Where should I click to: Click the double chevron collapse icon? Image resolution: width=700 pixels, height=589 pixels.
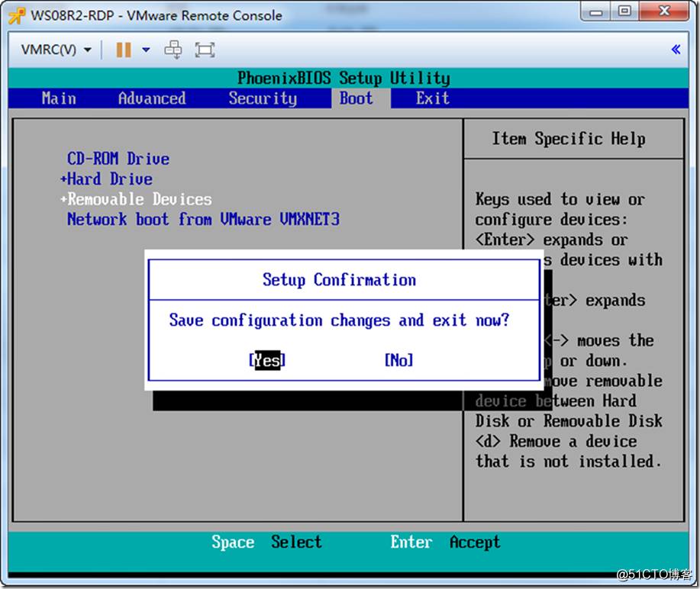675,50
